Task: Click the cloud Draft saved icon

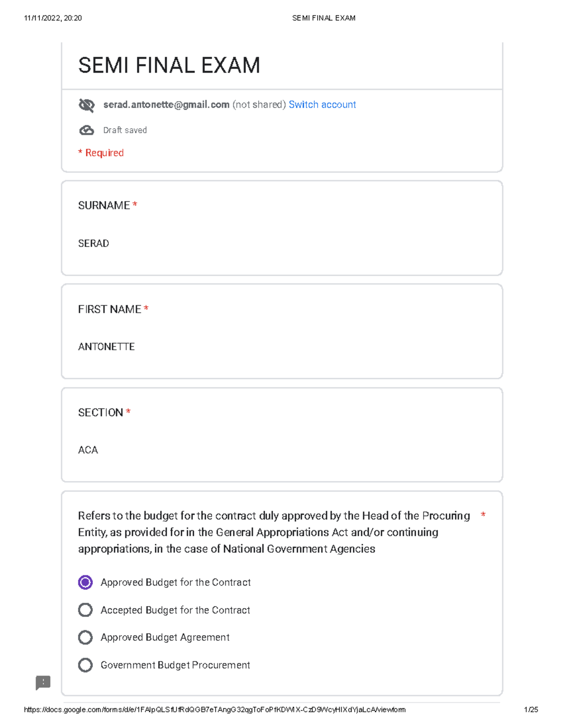Action: click(x=86, y=130)
